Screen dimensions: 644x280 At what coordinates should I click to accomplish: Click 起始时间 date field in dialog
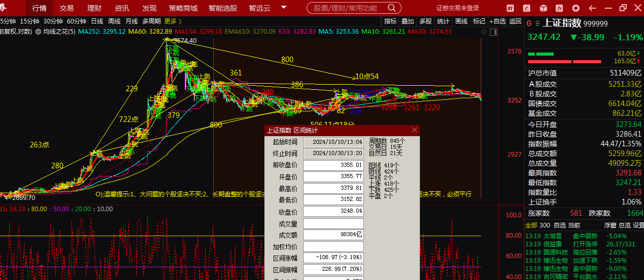tap(333, 142)
